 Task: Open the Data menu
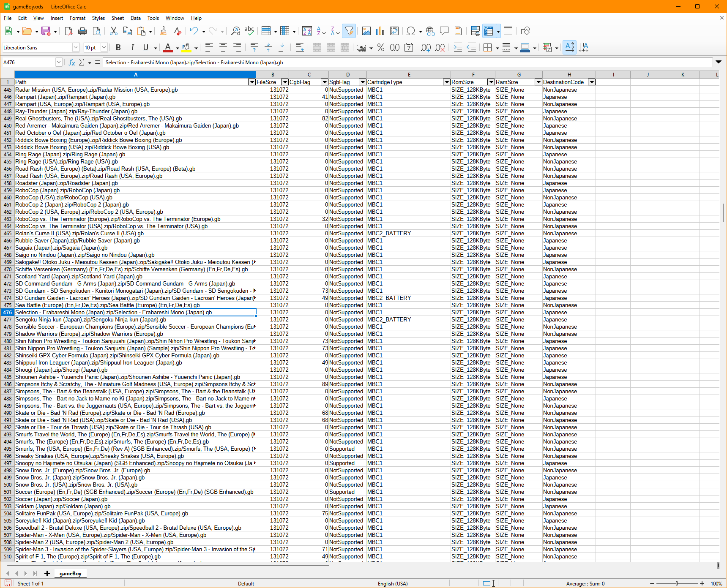136,18
